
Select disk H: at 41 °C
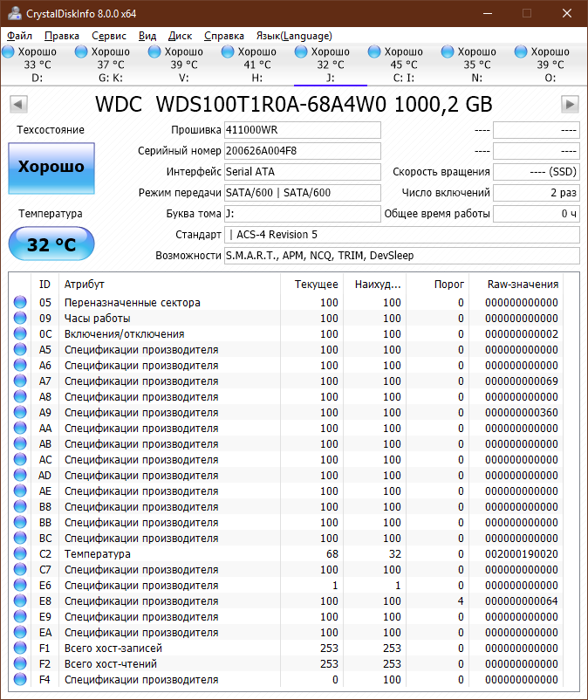257,65
